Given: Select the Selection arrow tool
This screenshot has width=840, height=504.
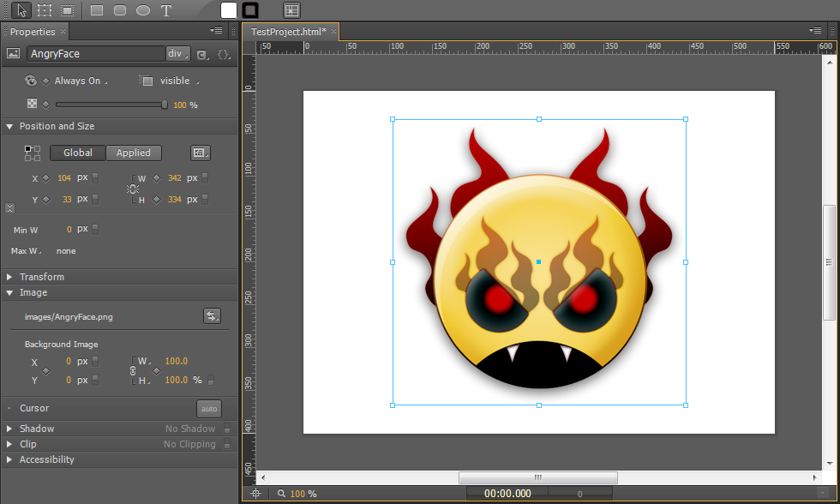Looking at the screenshot, I should point(21,10).
